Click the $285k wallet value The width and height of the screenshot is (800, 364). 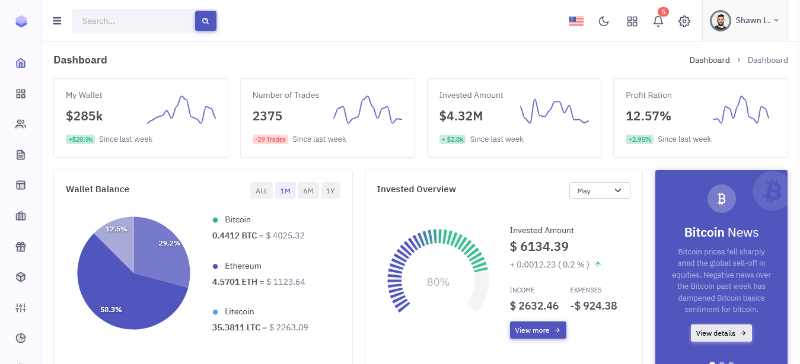tap(84, 116)
